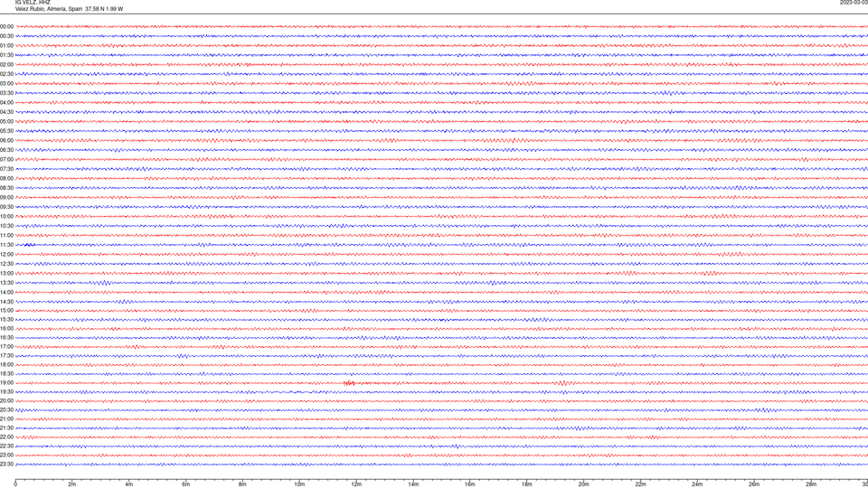The height and width of the screenshot is (488, 868).
Task: Select the 15:00 trace time label
Action: 6,310
